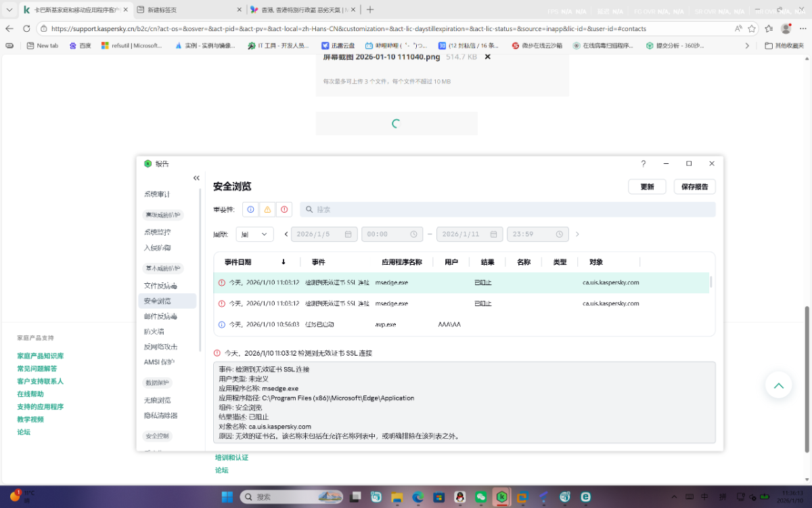Click the event search field
The image size is (812, 508).
[507, 209]
